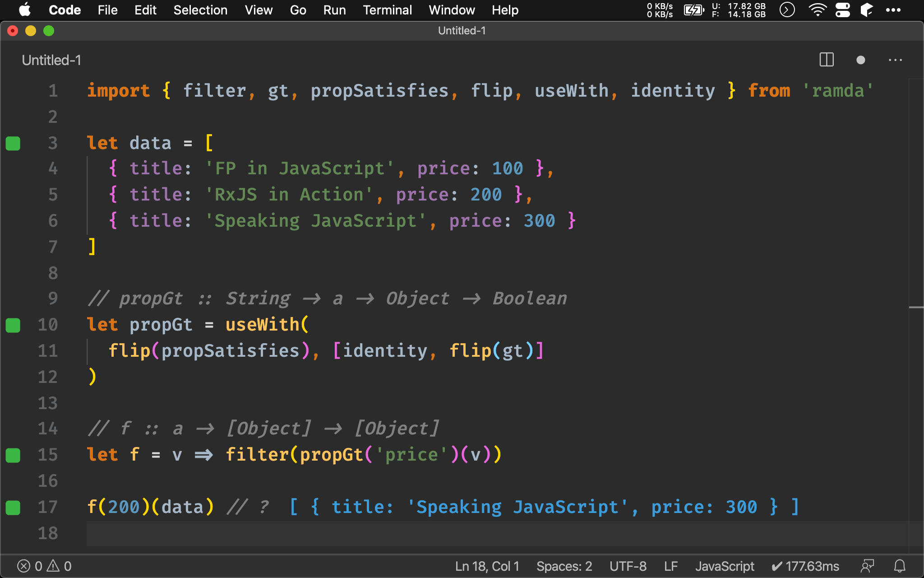Viewport: 924px width, 578px height.
Task: Click the inline Quokka result on line 17
Action: [544, 507]
